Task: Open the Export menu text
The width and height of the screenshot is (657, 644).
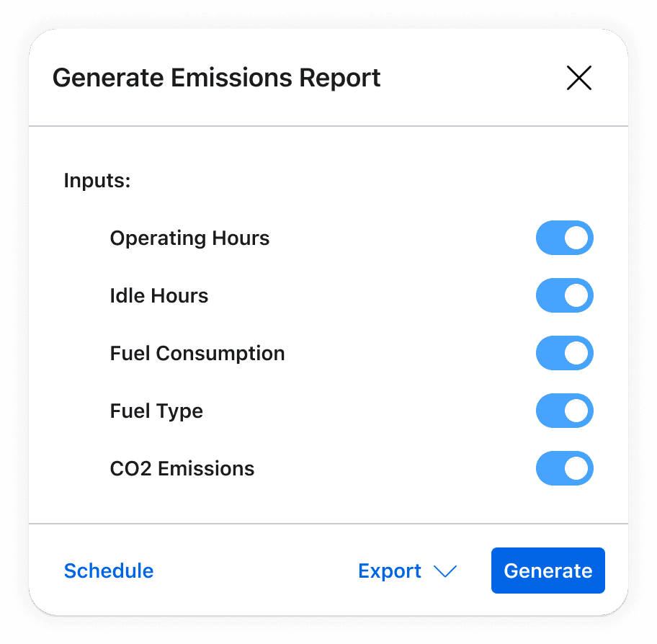Action: point(390,571)
